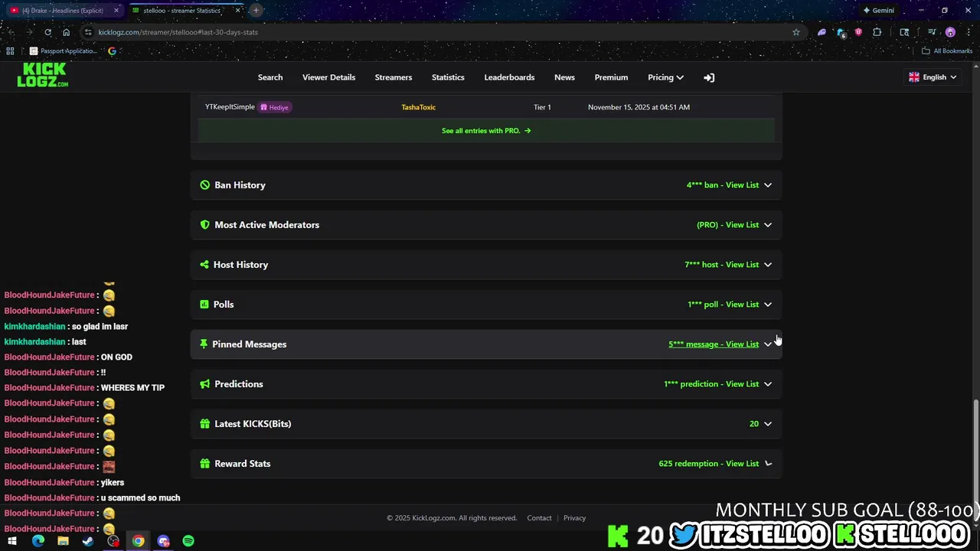The width and height of the screenshot is (980, 551).
Task: Close the stellooo streamer Statistics tab
Action: point(238,11)
